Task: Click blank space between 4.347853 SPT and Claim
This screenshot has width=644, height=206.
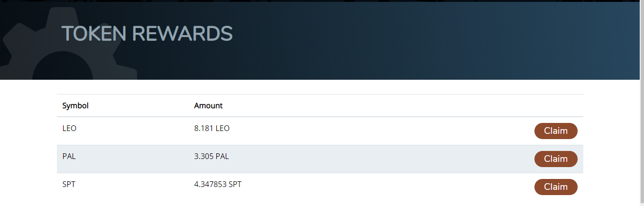Action: point(379,187)
